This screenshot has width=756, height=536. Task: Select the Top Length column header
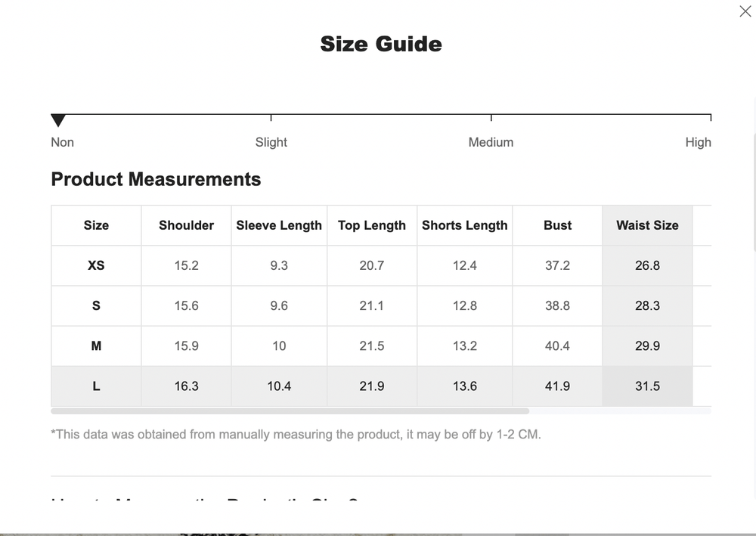coord(372,225)
